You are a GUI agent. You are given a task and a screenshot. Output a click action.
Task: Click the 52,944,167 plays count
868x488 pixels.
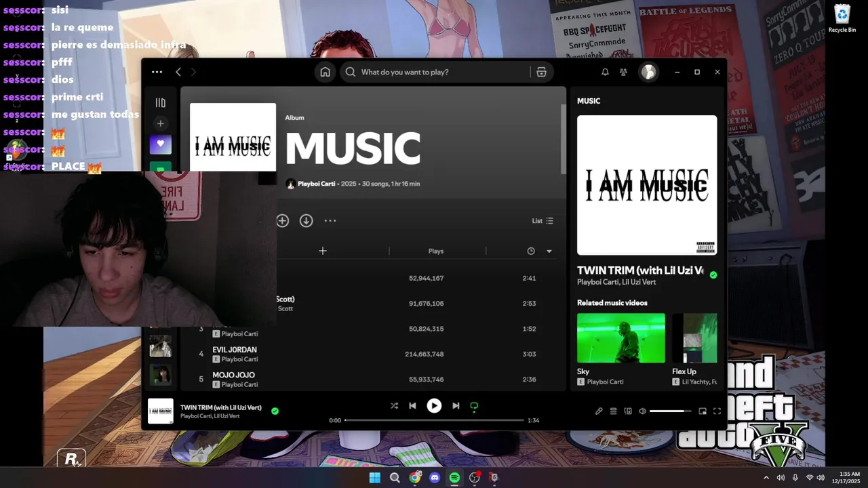(x=427, y=279)
